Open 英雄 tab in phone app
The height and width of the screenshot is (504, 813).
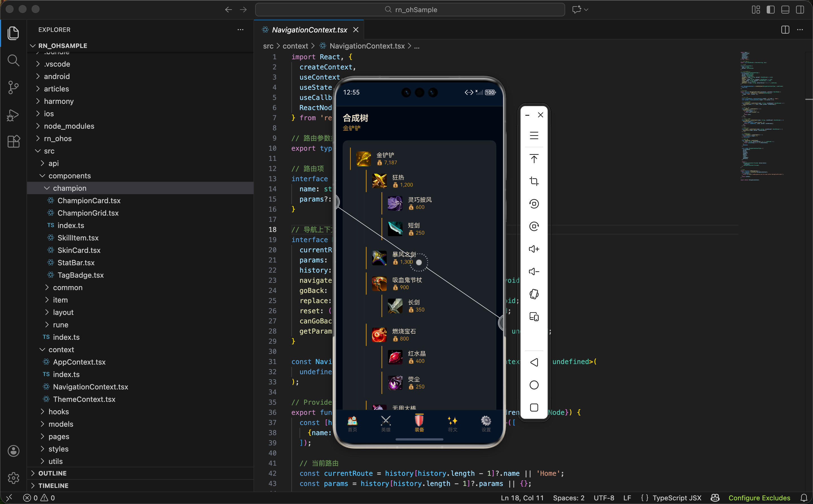[386, 424]
